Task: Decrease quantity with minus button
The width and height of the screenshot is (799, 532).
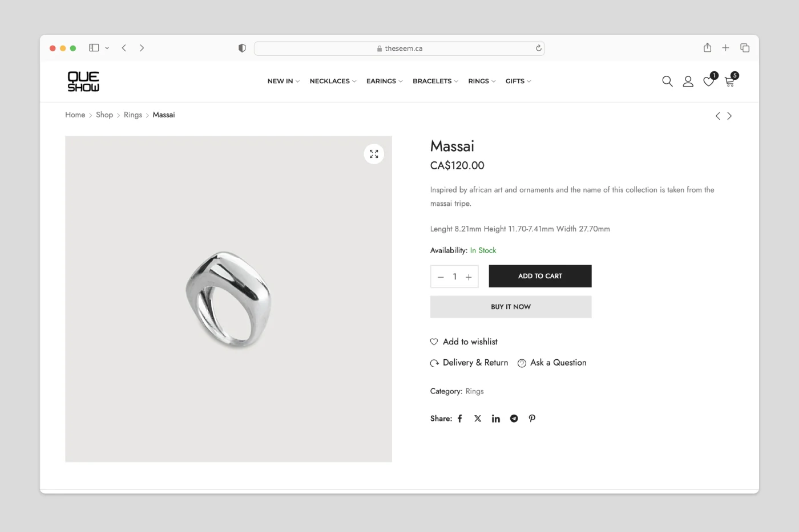Action: 441,277
